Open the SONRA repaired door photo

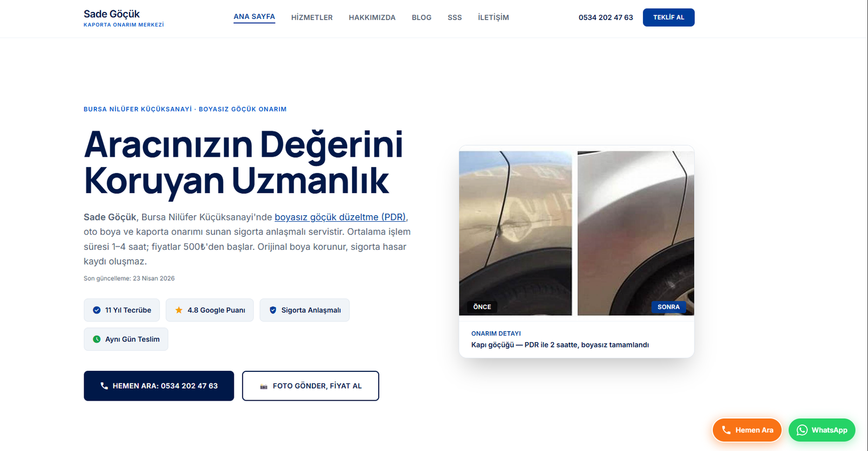(x=636, y=233)
